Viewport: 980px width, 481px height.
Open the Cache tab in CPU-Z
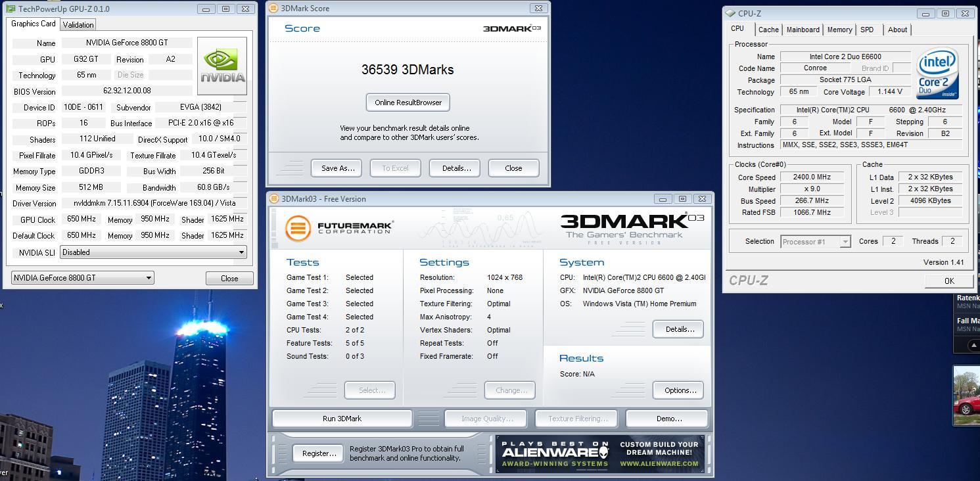(768, 30)
